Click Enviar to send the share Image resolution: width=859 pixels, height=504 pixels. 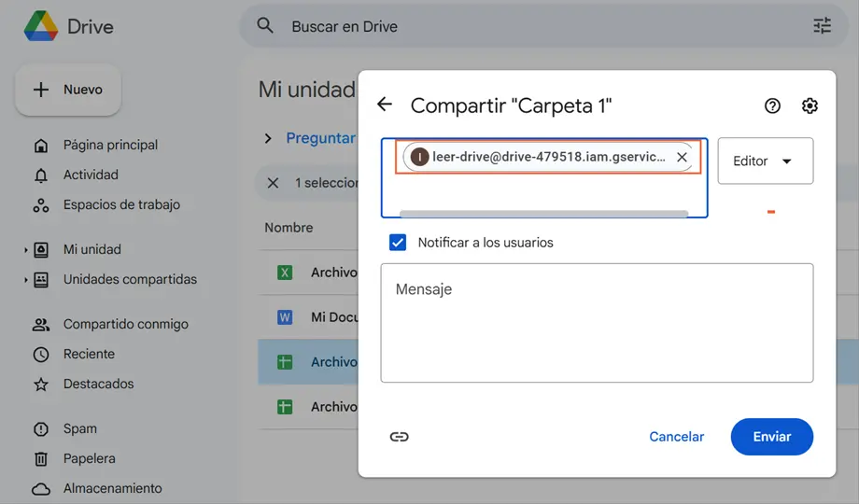click(x=772, y=437)
